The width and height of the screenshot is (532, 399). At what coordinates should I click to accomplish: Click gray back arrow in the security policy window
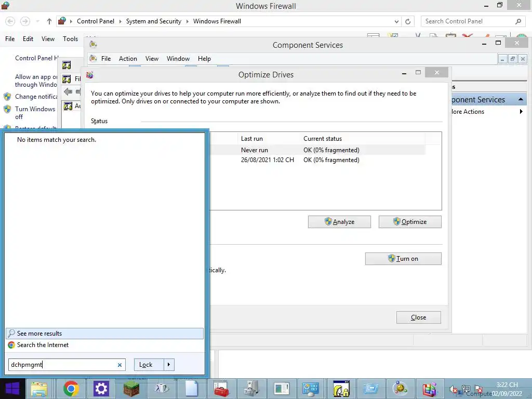(68, 91)
